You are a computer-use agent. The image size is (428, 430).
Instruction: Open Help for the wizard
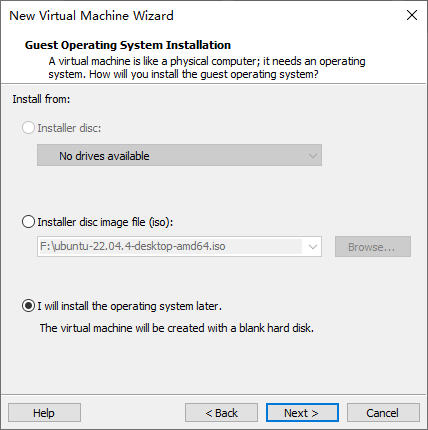coord(44,413)
